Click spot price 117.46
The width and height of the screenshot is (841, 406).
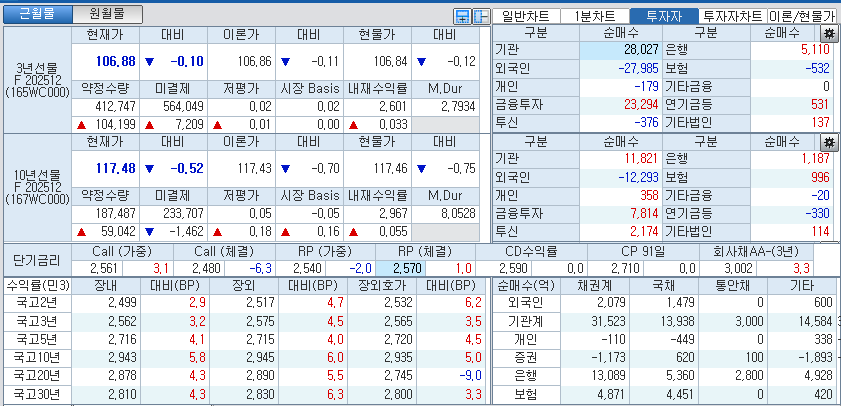(x=391, y=168)
